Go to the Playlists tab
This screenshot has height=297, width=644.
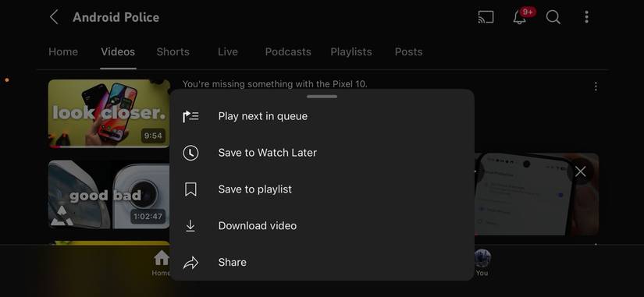click(351, 51)
